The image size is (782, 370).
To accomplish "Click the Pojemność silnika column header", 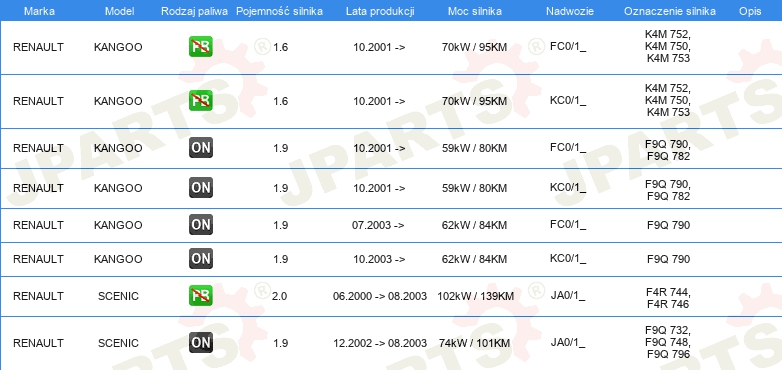I will tap(279, 11).
